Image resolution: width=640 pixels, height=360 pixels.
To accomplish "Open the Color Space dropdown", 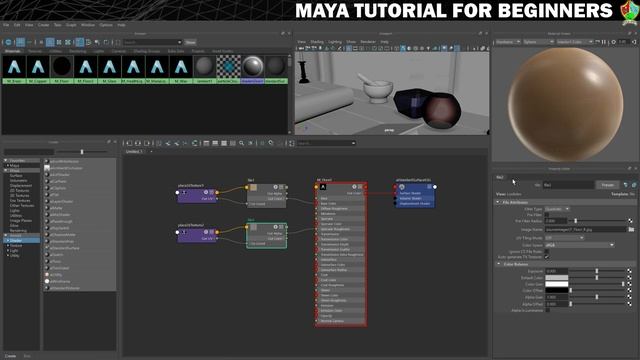I will pos(580,245).
